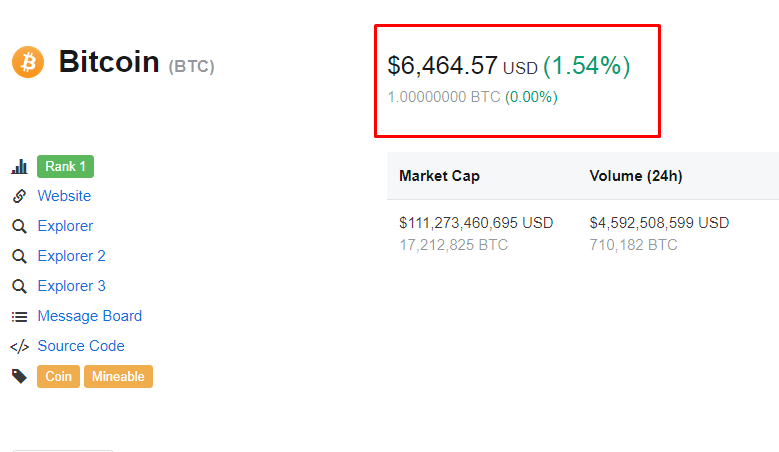Image resolution: width=779 pixels, height=452 pixels.
Task: Open the Website link
Action: [x=64, y=196]
